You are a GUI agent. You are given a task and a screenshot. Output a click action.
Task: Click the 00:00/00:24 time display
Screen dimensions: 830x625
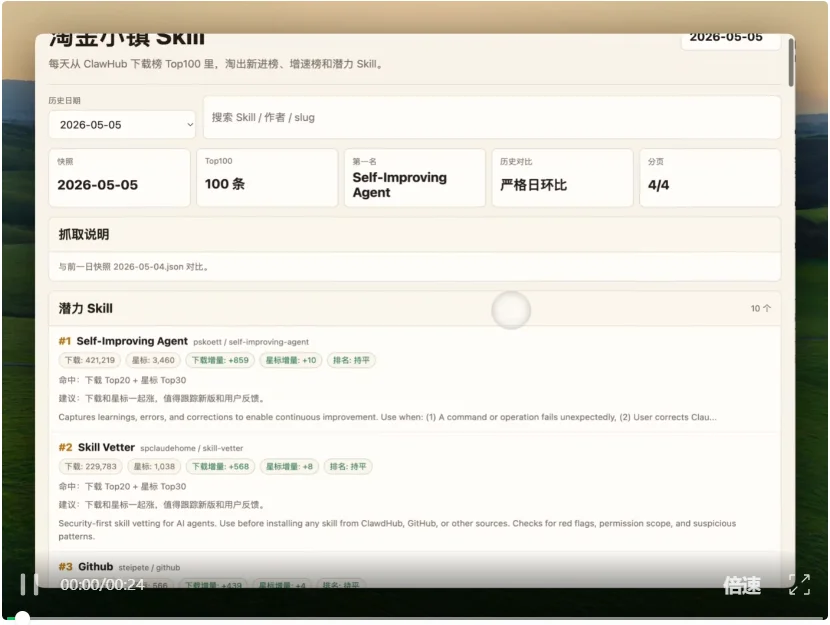pos(102,585)
